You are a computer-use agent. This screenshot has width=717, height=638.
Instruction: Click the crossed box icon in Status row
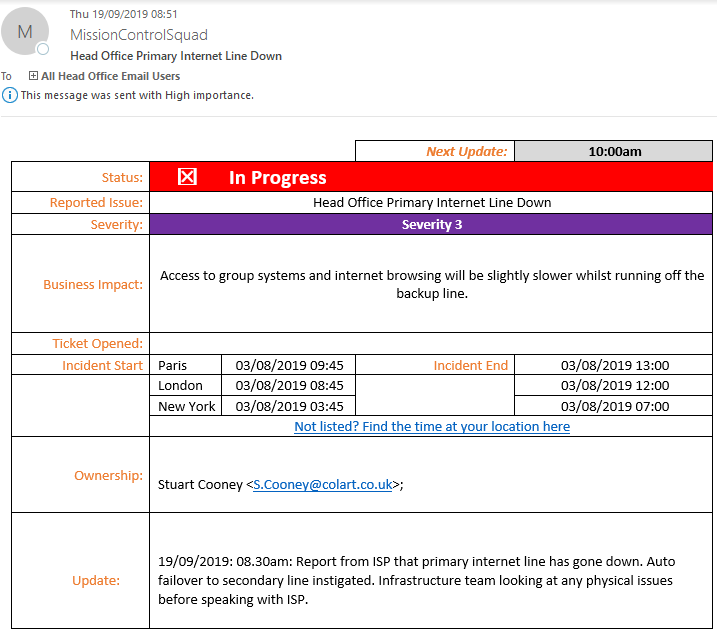(x=187, y=177)
